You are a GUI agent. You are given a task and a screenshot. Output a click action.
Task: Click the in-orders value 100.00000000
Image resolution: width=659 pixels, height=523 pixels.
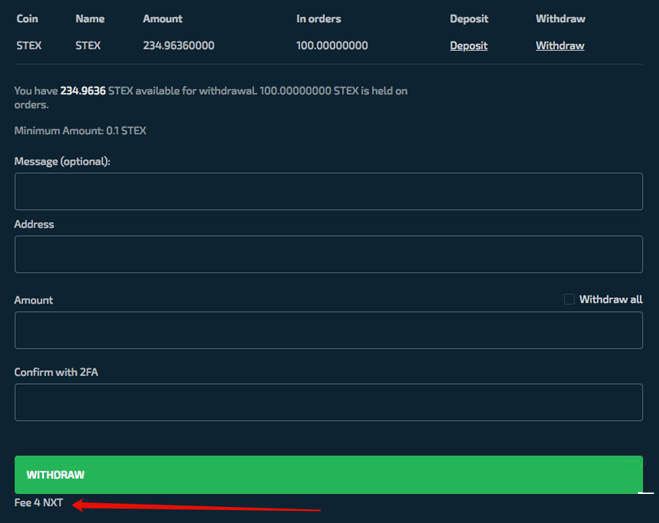(x=332, y=45)
